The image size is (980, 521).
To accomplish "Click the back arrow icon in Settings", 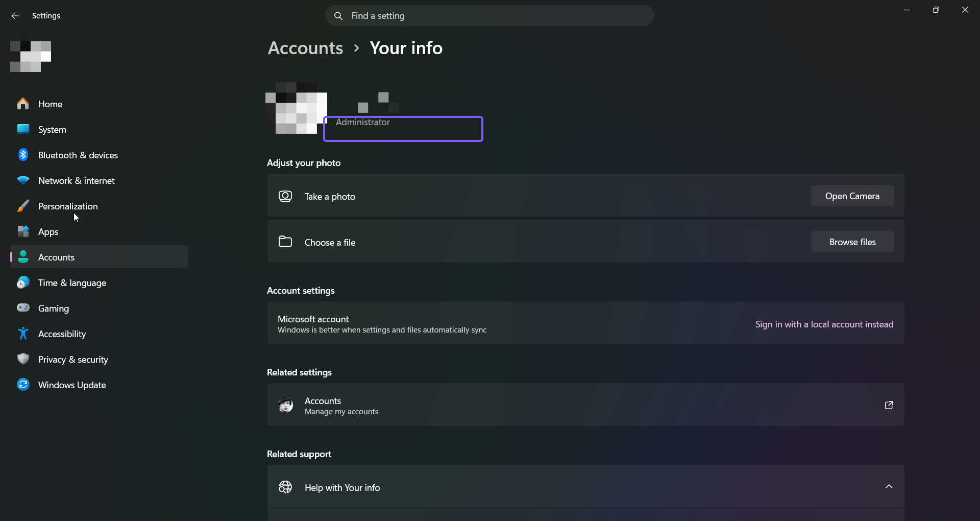I will tap(15, 16).
